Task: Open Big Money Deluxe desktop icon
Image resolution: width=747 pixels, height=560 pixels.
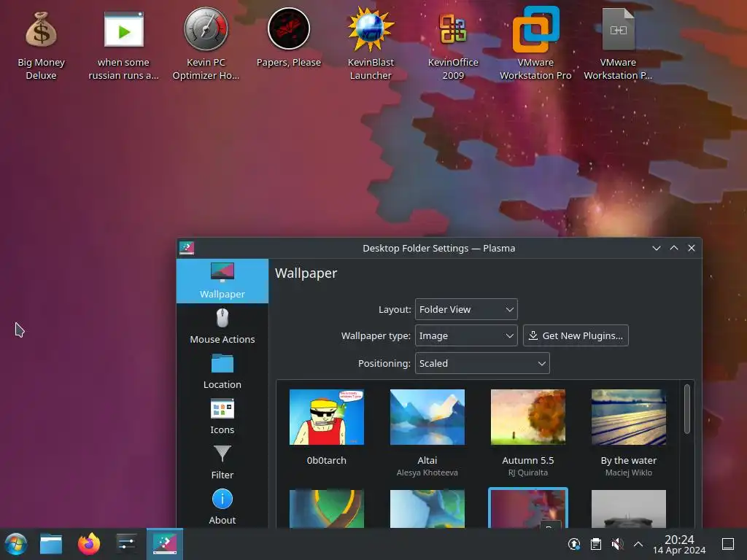Action: (41, 44)
